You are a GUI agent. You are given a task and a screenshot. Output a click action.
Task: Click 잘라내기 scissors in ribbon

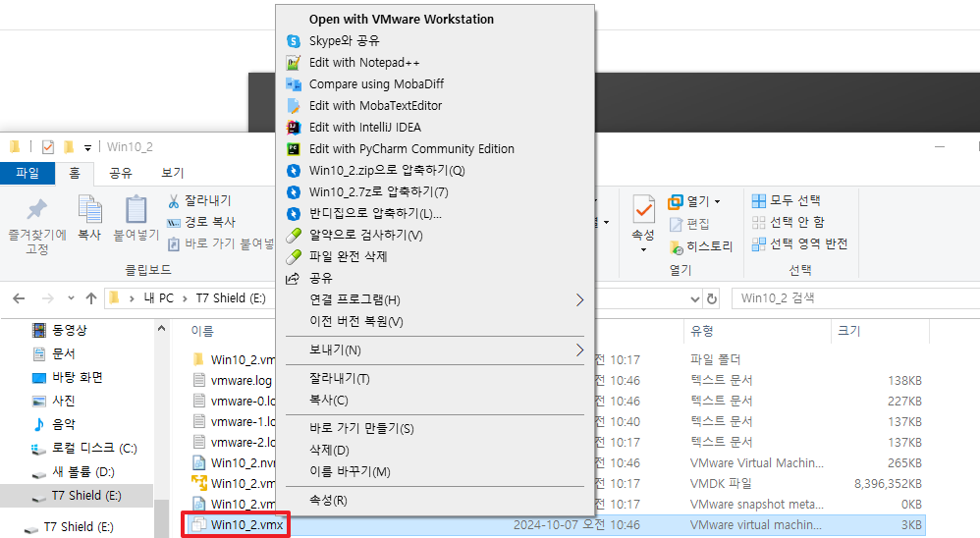pyautogui.click(x=199, y=200)
